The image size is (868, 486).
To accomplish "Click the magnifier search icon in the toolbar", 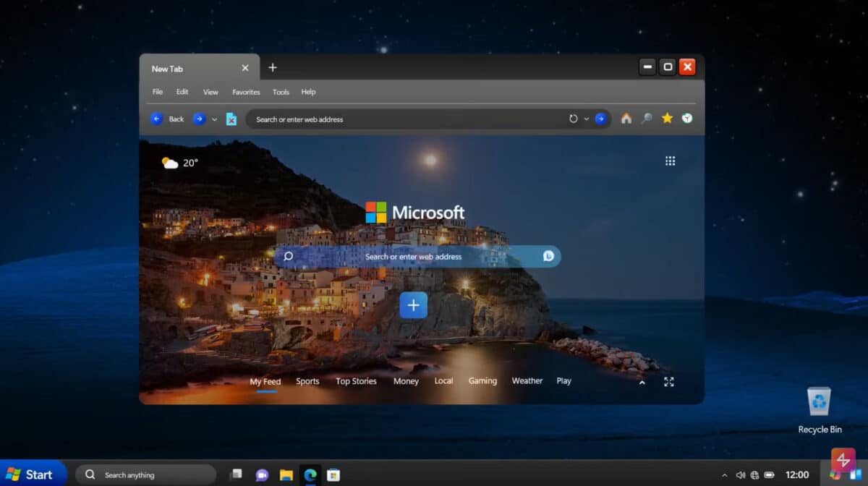I will (x=646, y=119).
